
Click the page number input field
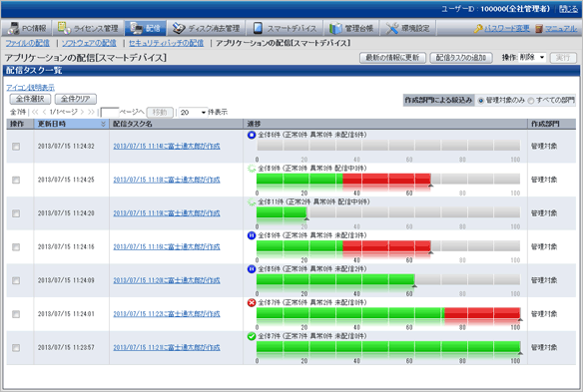(110, 112)
